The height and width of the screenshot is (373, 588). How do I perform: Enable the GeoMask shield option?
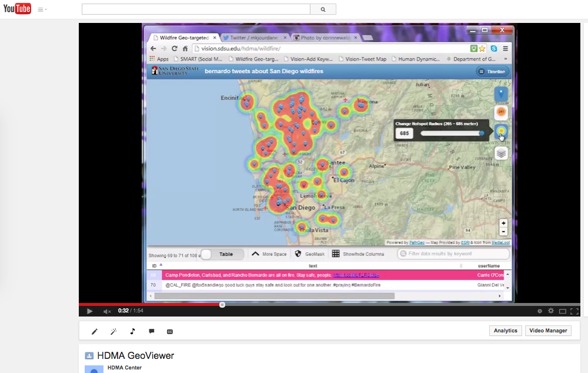(310, 254)
